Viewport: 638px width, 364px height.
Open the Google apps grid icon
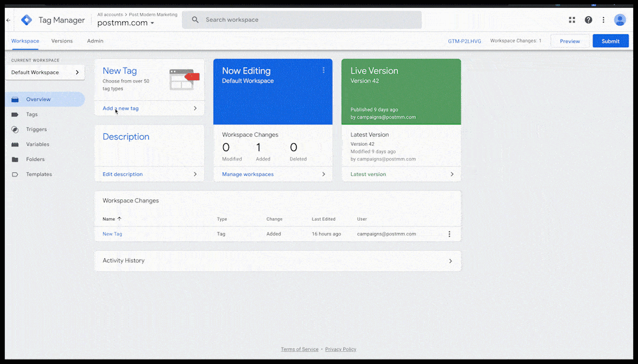[572, 20]
